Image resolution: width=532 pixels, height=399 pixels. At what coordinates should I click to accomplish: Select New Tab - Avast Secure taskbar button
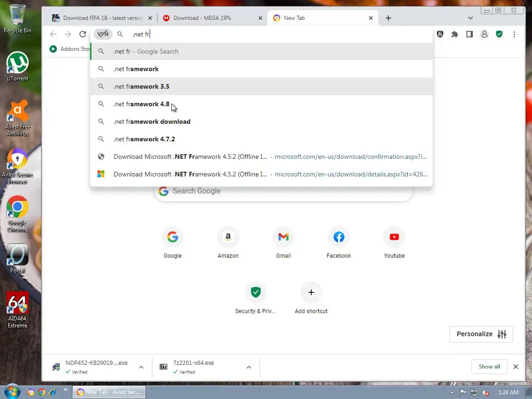(109, 392)
